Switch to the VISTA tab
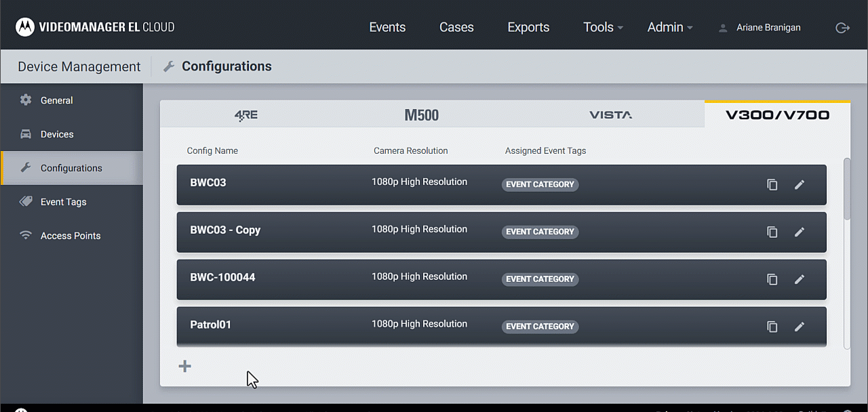The width and height of the screenshot is (868, 412). click(x=610, y=115)
